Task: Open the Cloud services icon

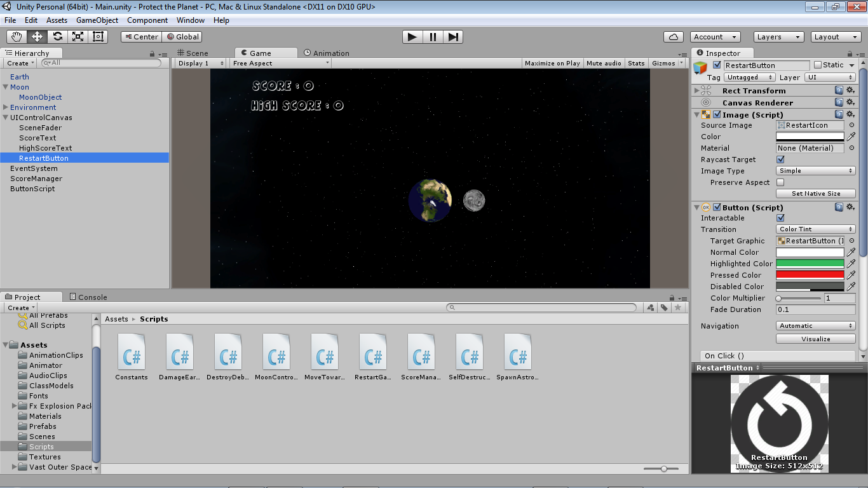Action: (x=673, y=37)
